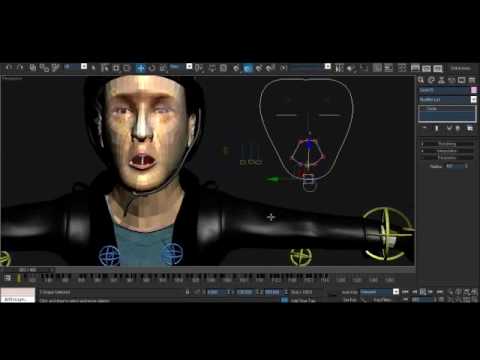Switch to the Motion command panel tab

point(451,80)
